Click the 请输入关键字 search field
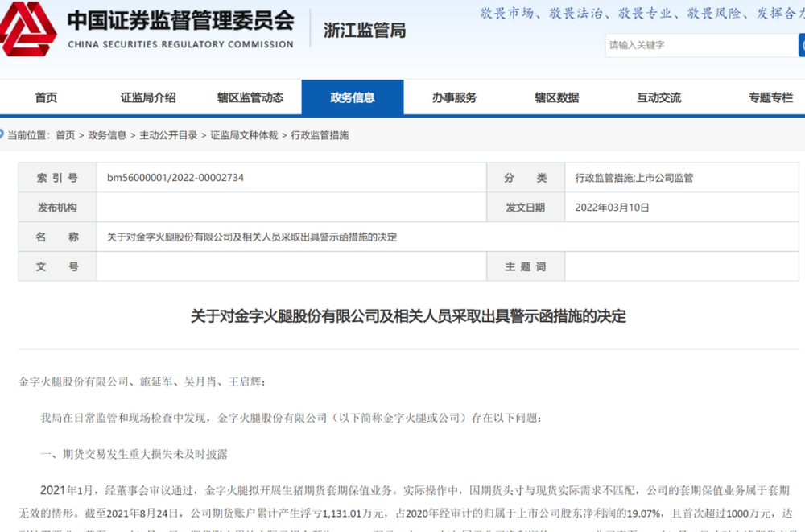The width and height of the screenshot is (805, 532). point(701,45)
